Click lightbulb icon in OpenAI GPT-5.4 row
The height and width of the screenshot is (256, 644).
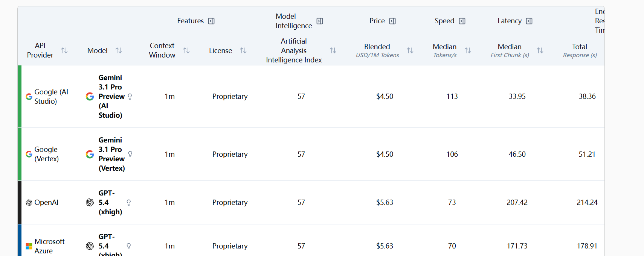tap(129, 203)
